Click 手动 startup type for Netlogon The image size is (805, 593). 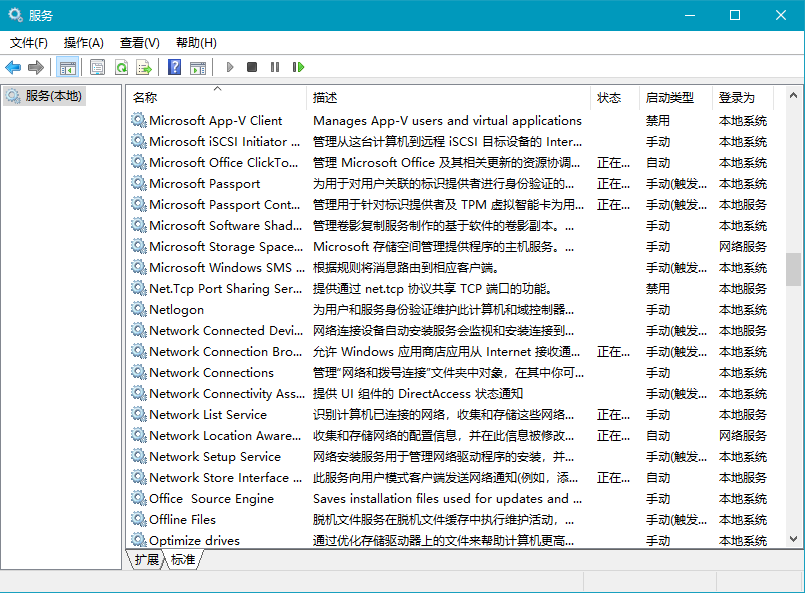(658, 309)
